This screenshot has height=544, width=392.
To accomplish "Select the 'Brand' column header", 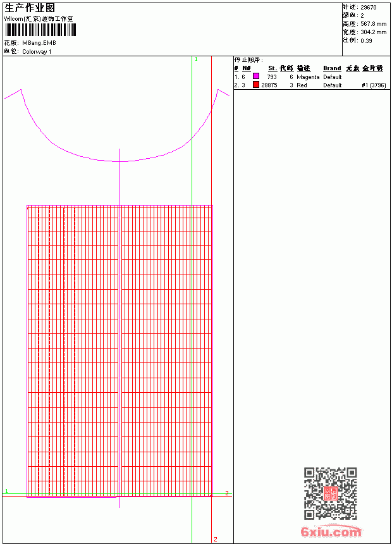I will coord(332,68).
